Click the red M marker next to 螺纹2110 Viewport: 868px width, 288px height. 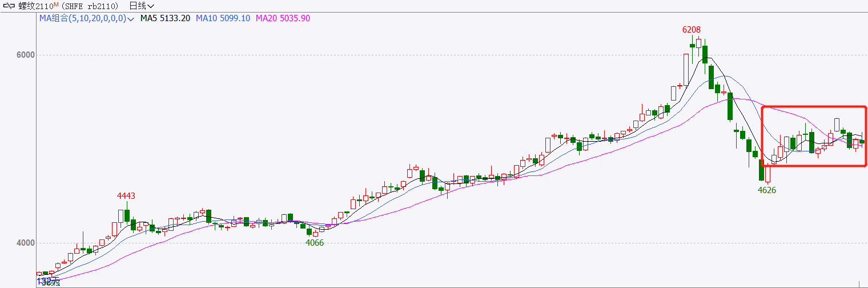[x=57, y=5]
